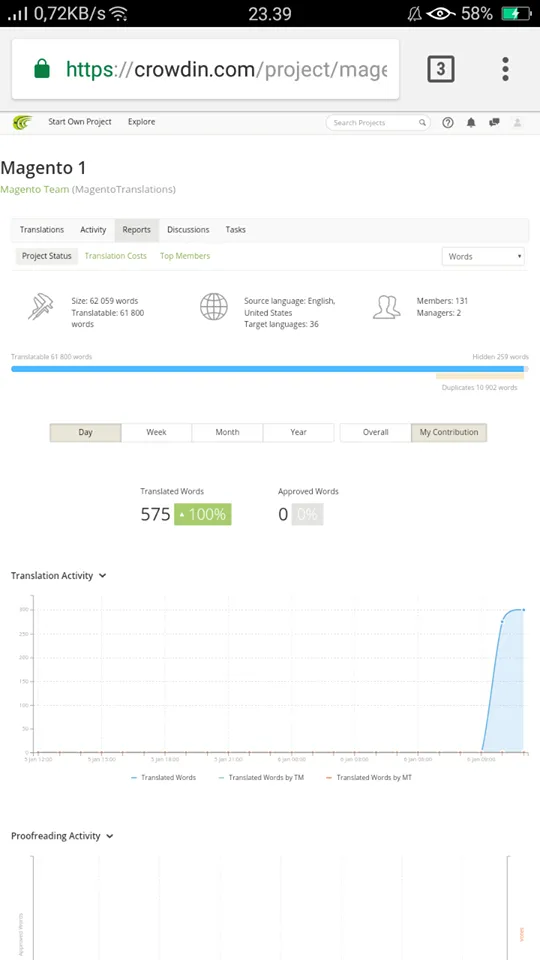
Task: Click the search magnifier icon
Action: pyautogui.click(x=422, y=122)
